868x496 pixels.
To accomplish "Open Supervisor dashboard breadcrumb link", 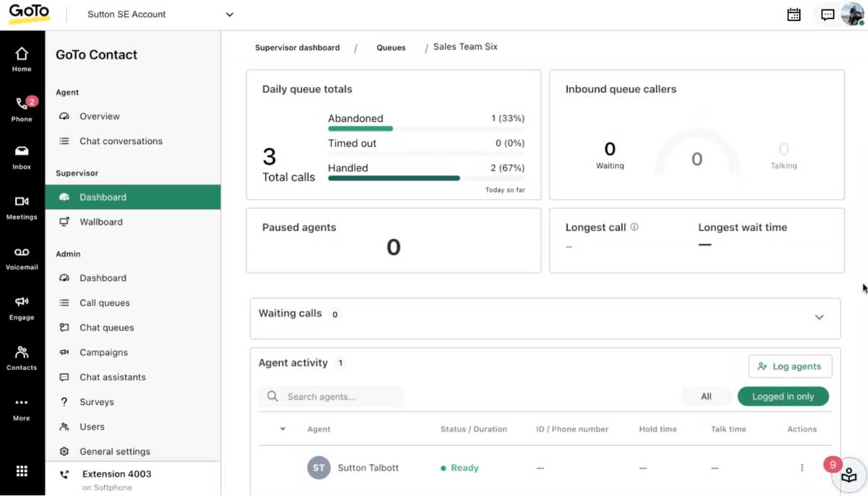I will click(297, 47).
